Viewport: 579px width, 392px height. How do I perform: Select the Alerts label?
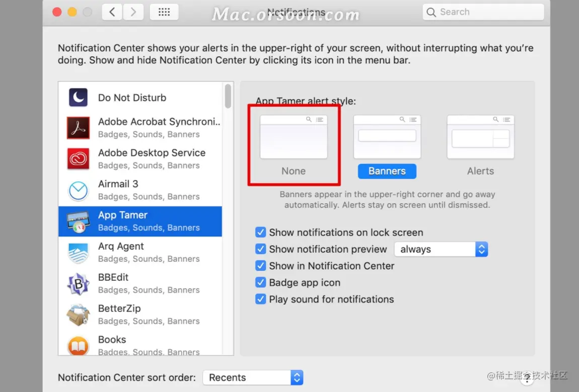(x=480, y=171)
